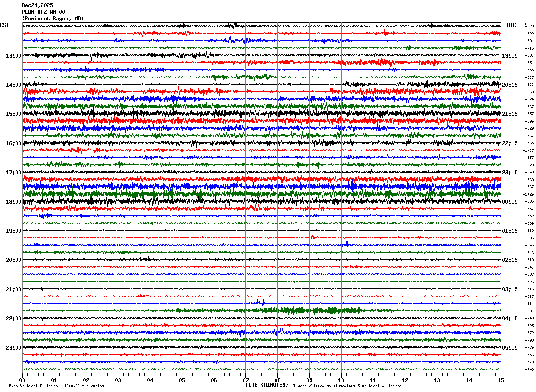Click the UTC timezone label

pyautogui.click(x=512, y=25)
